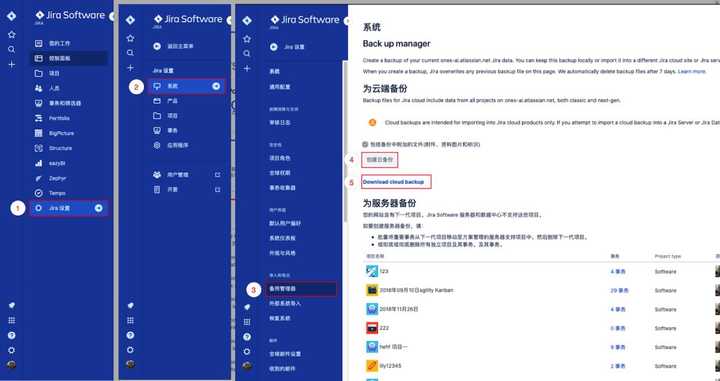Viewport: 720px width, 381px height.
Task: Open 开票 billing in the middle settings menu
Action: tap(172, 190)
